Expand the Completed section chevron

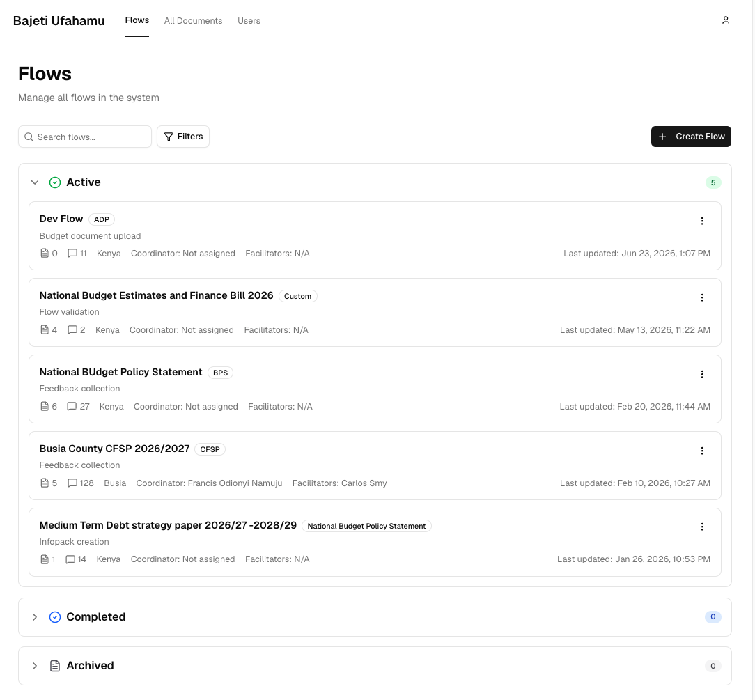point(35,617)
